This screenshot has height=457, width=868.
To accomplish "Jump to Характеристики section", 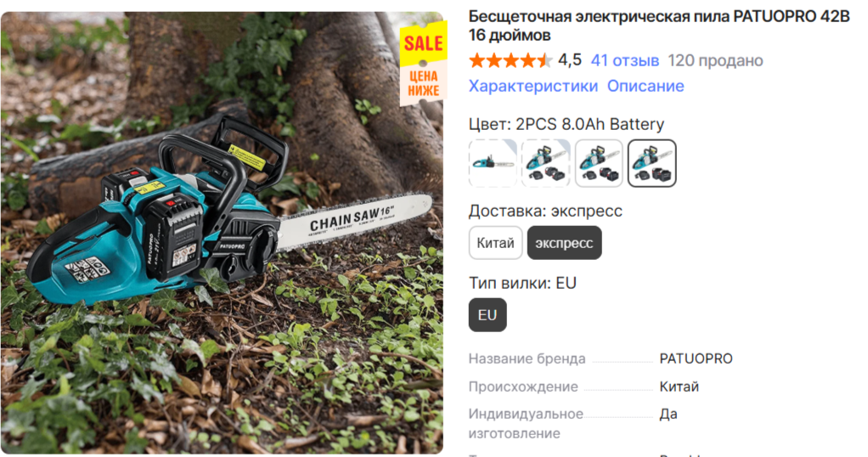I will tap(533, 86).
